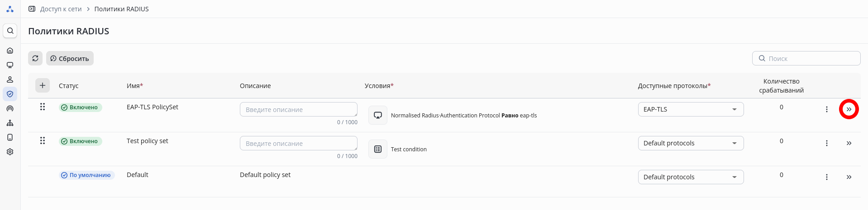Go to Доступ к сети breadcrumb
The width and height of the screenshot is (868, 210).
(x=61, y=9)
